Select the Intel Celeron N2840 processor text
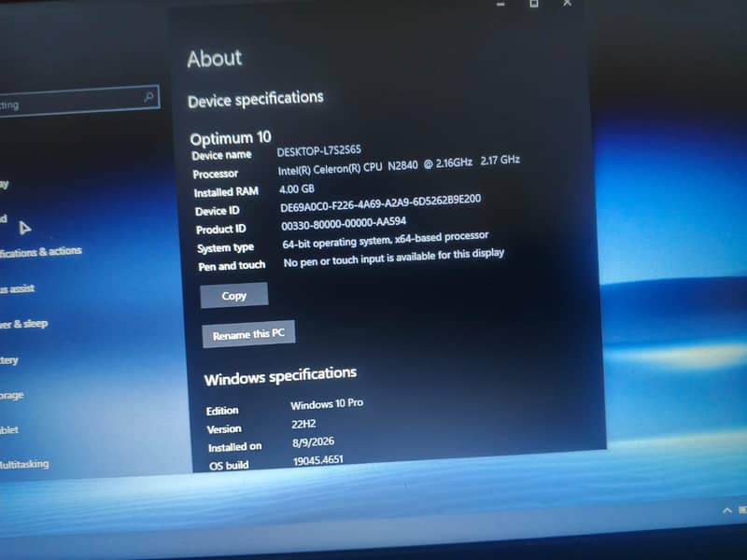747x560 pixels. point(399,164)
